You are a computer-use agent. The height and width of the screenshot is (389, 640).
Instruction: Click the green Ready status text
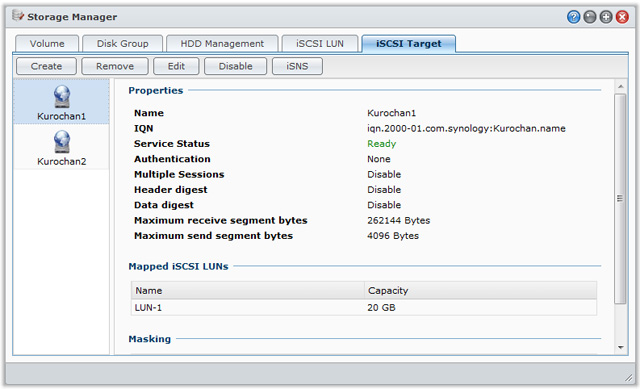pos(382,144)
